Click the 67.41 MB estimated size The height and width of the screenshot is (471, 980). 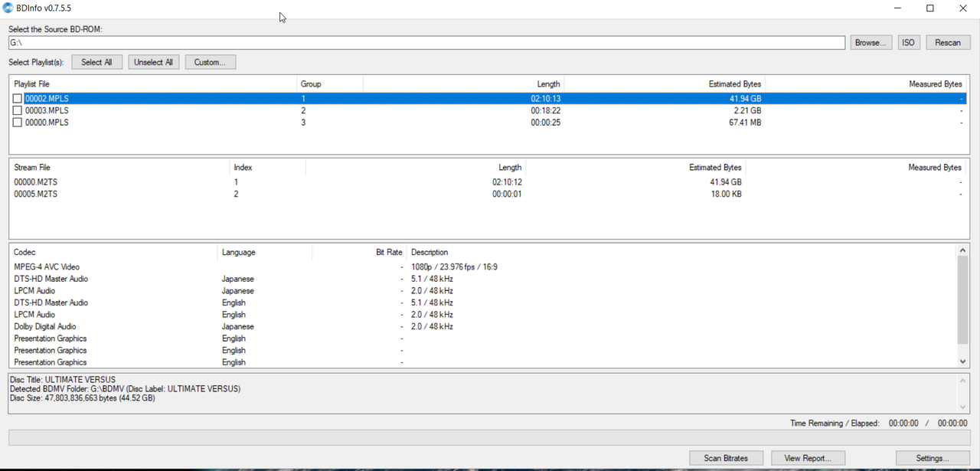pyautogui.click(x=745, y=123)
